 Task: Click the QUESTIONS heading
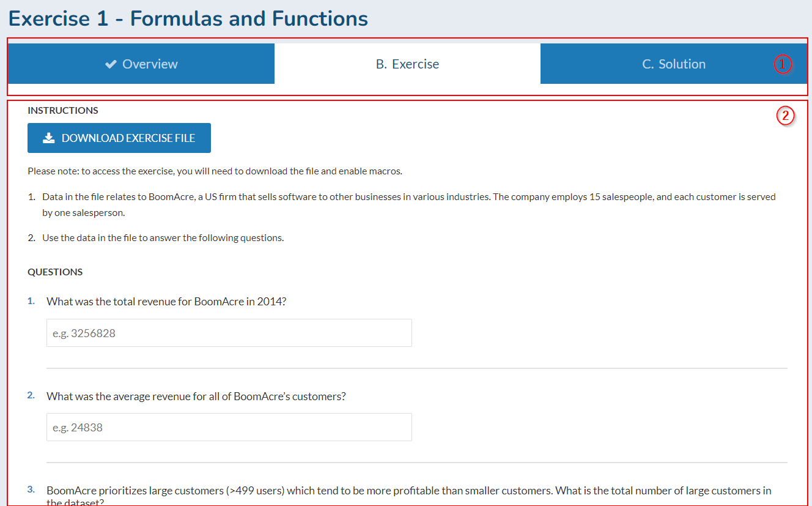(x=55, y=272)
